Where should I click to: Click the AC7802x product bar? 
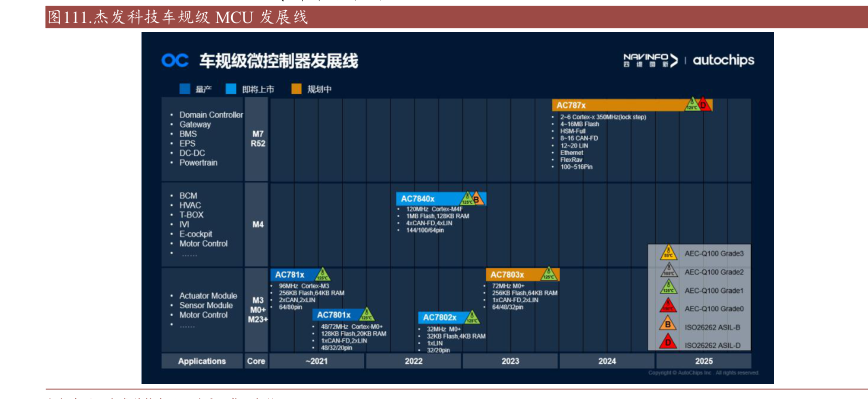coord(448,317)
